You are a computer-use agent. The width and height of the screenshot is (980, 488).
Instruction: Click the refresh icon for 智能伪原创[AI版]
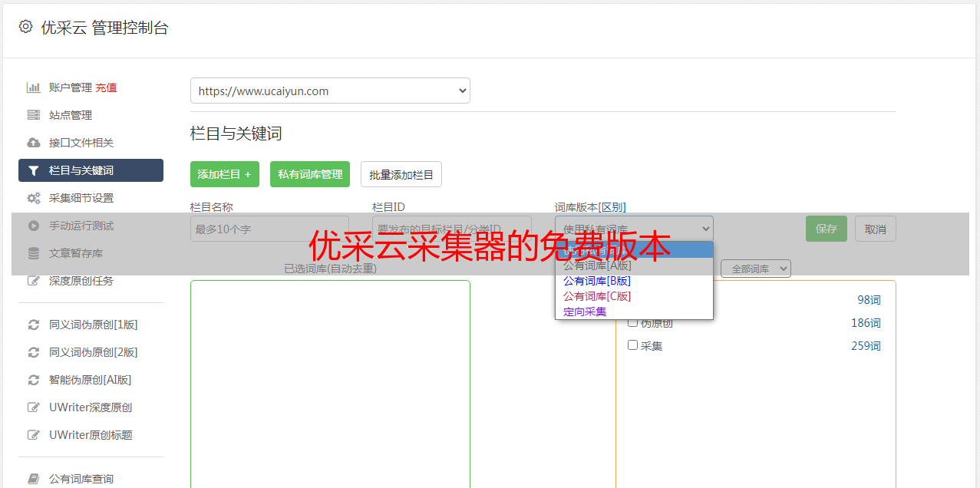tap(34, 380)
